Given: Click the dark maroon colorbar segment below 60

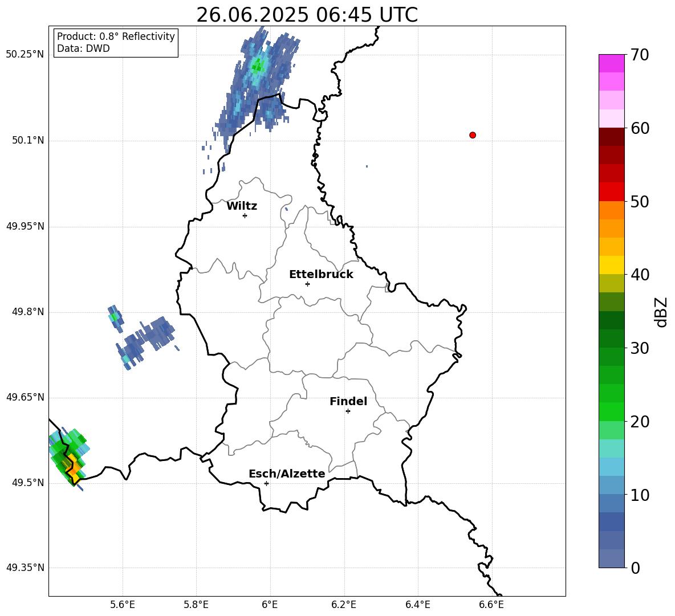Looking at the screenshot, I should tap(612, 137).
